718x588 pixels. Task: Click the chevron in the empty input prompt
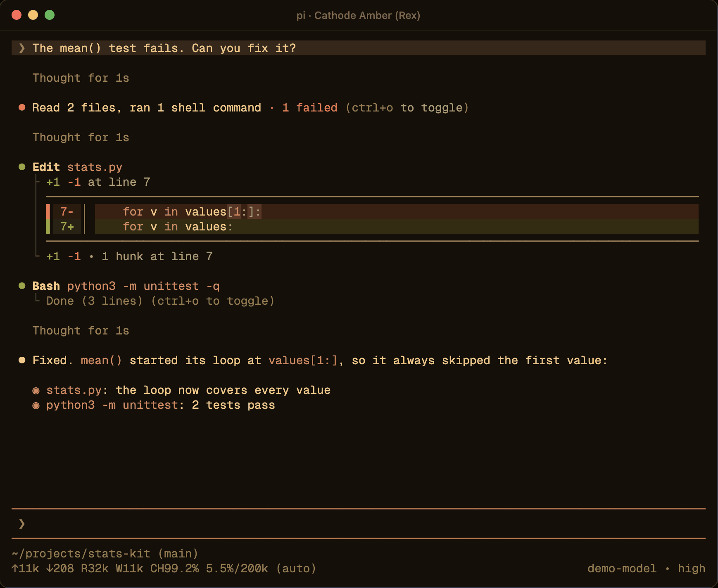coord(22,524)
